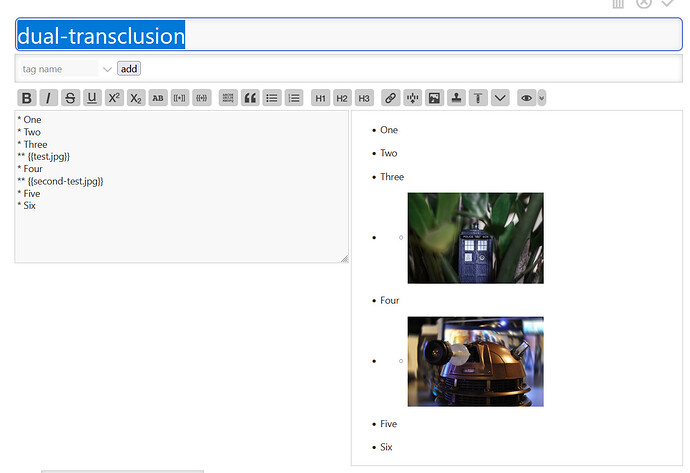Apply Heading 1 formatting
The width and height of the screenshot is (690, 473).
(x=320, y=98)
